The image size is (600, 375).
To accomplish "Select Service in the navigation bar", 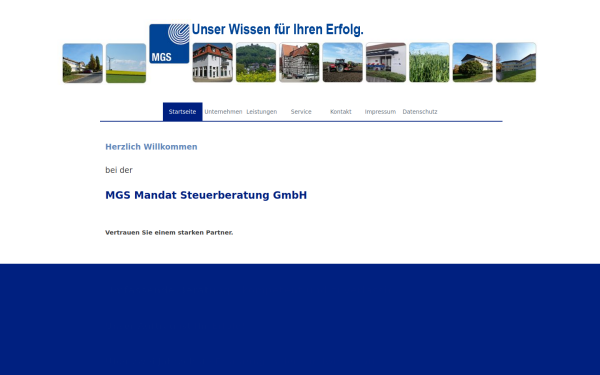I will pyautogui.click(x=301, y=112).
